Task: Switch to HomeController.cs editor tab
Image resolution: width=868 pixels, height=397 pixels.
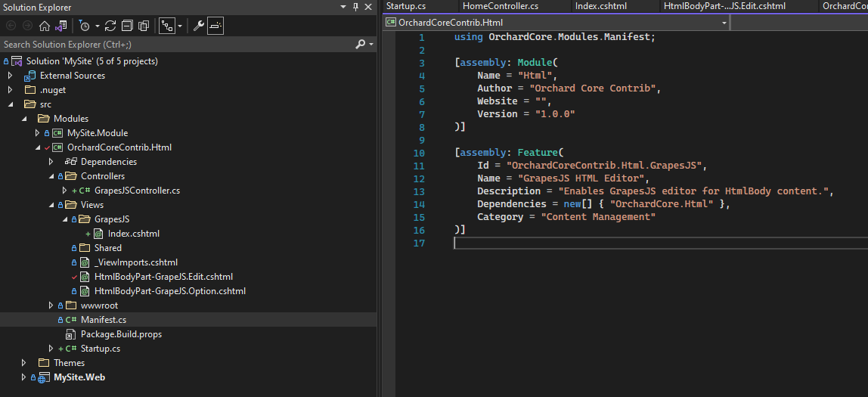Action: click(x=501, y=6)
